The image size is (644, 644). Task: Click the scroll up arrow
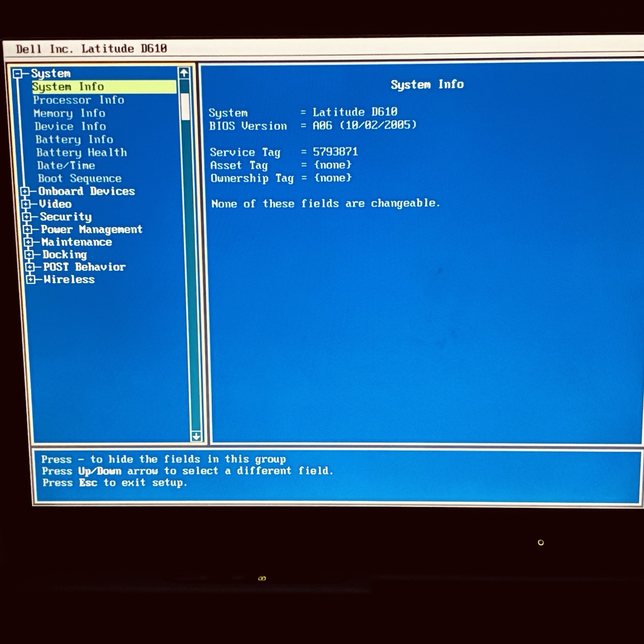(x=184, y=73)
